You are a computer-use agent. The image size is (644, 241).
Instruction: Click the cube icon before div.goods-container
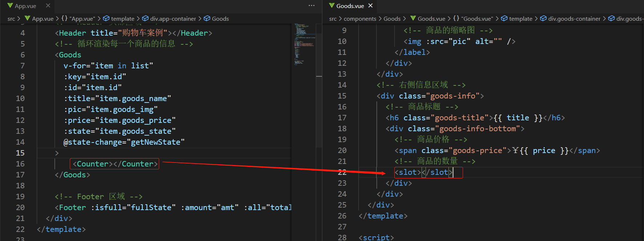543,19
